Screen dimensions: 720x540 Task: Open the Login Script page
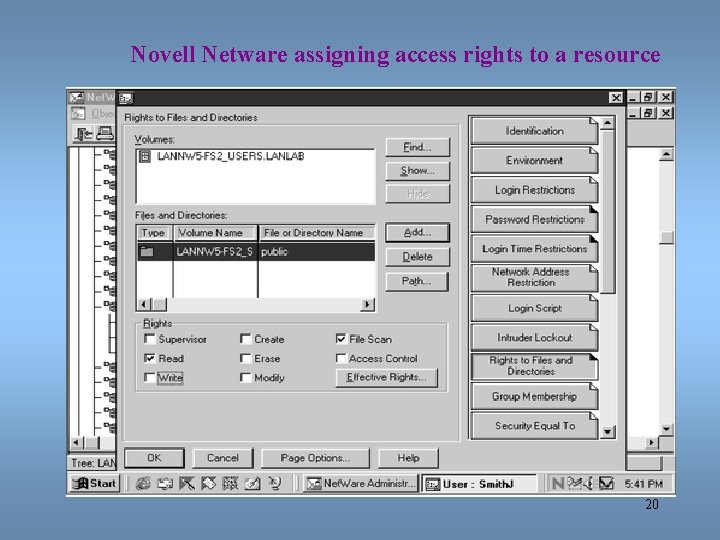[x=534, y=308]
